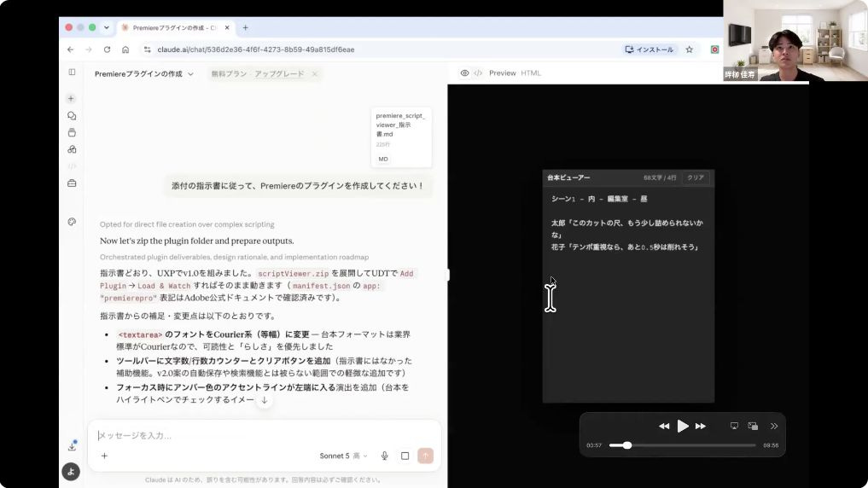
Task: Open the browser tab list chevron
Action: click(x=107, y=27)
